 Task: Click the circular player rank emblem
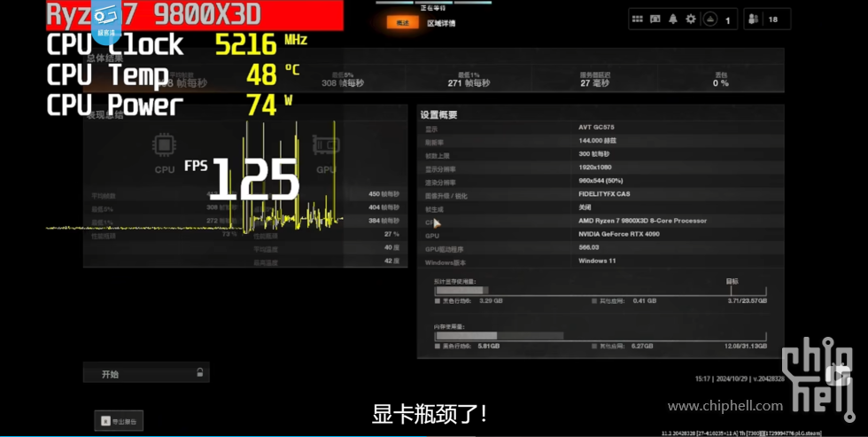pos(709,20)
